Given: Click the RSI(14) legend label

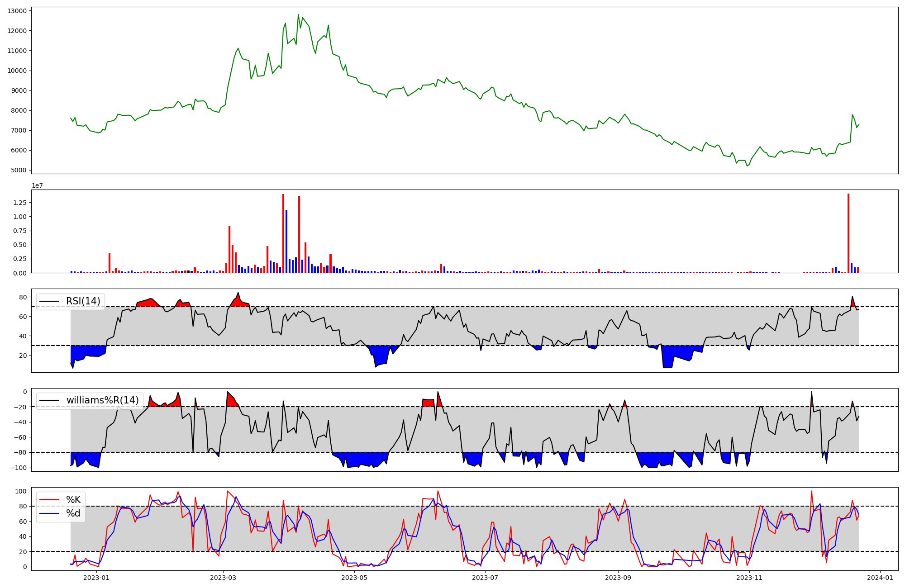Looking at the screenshot, I should 83,301.
